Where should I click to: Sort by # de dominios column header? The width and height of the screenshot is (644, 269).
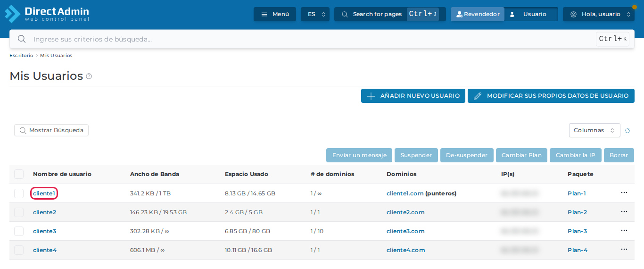pyautogui.click(x=332, y=174)
